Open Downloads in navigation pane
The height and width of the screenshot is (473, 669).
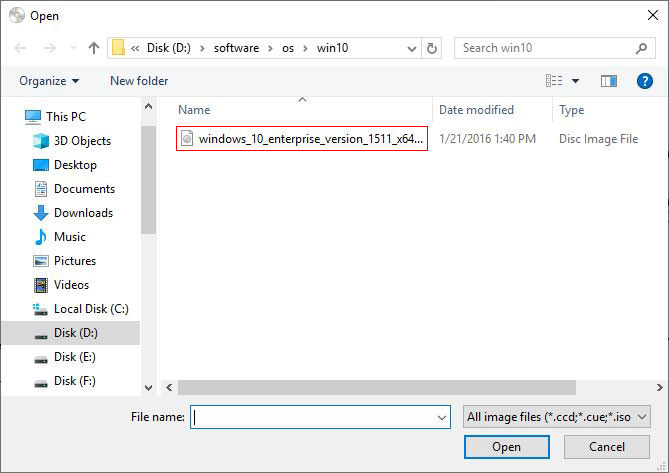[84, 212]
